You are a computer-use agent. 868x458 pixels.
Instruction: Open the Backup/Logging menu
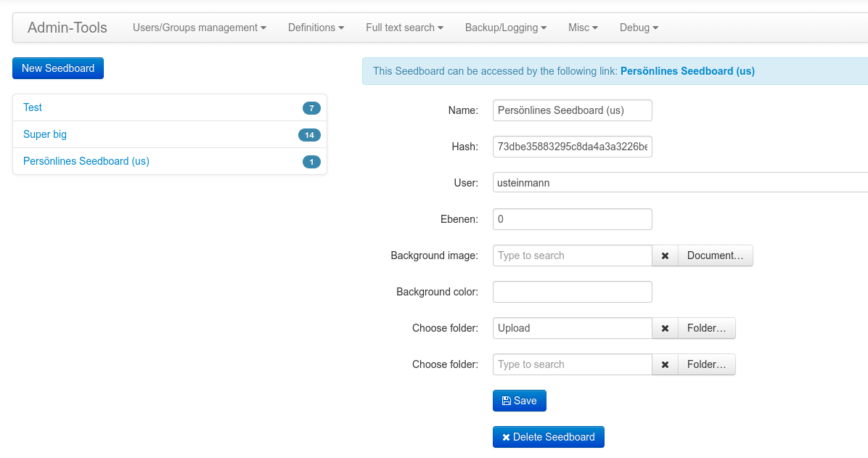click(x=506, y=28)
